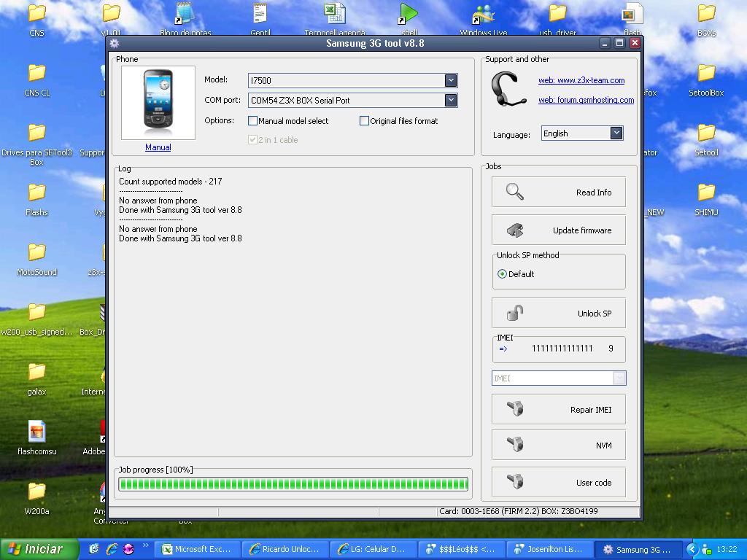Select the Default unlock SP method

point(502,274)
